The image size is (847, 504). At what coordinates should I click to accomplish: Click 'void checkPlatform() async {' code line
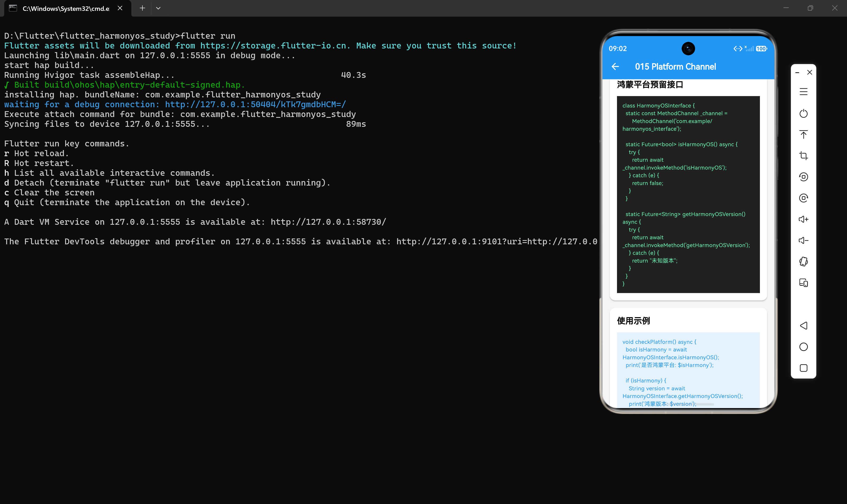pyautogui.click(x=659, y=342)
